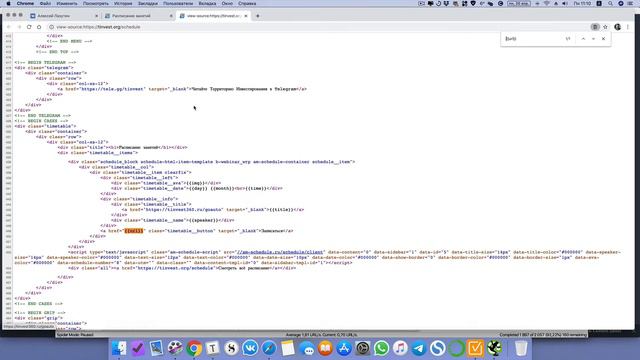Open the VK app in the Dock
The image size is (640, 360).
[250, 348]
